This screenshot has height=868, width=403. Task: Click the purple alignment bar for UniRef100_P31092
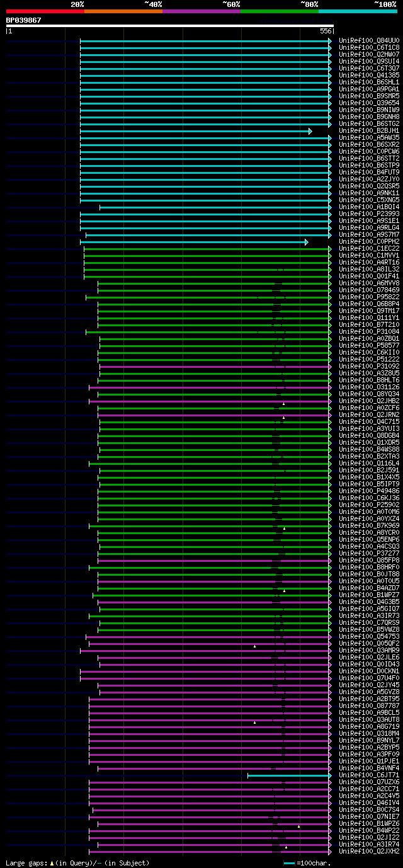[x=215, y=367]
